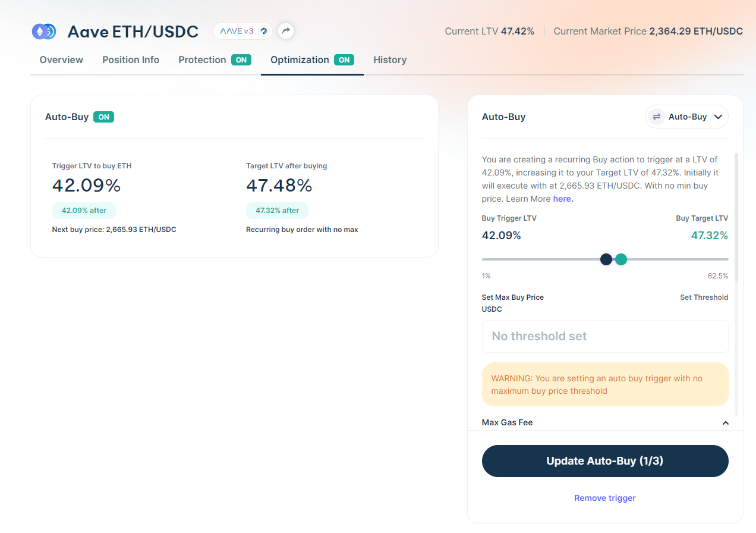Viewport: 756px width, 533px height.
Task: Click the ON badge on Protection tab
Action: (x=241, y=59)
